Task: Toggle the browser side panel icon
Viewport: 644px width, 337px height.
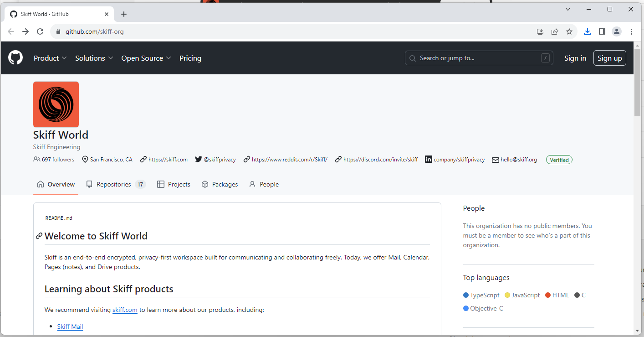Action: (602, 31)
